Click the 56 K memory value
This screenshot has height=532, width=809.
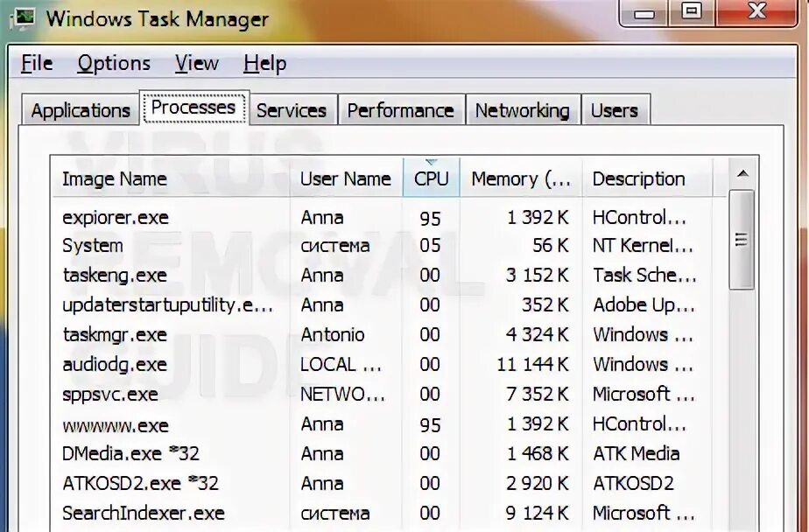(x=551, y=245)
